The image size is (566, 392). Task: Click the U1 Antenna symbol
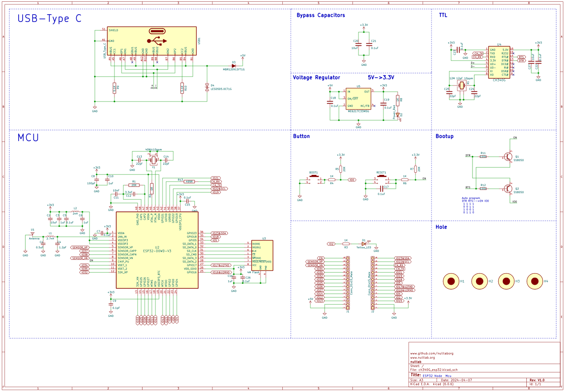click(x=32, y=234)
